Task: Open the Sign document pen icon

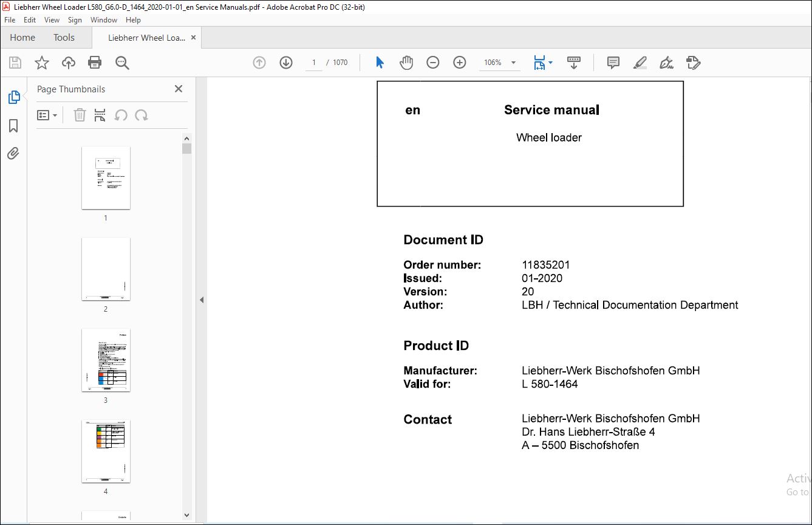Action: click(666, 63)
